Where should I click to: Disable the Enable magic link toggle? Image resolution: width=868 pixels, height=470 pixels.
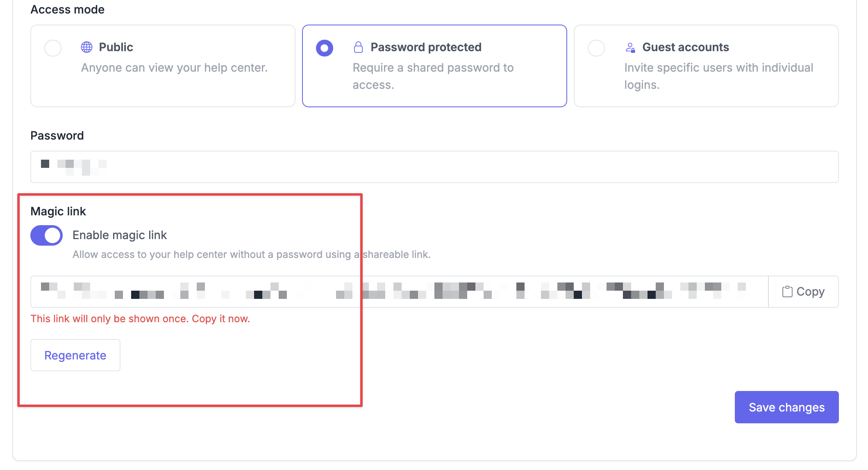point(47,235)
